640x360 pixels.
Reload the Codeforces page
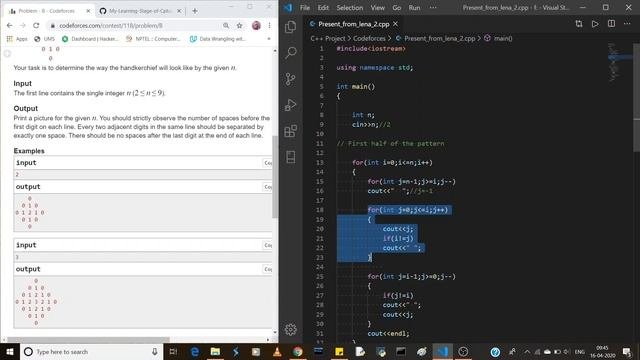click(x=36, y=25)
